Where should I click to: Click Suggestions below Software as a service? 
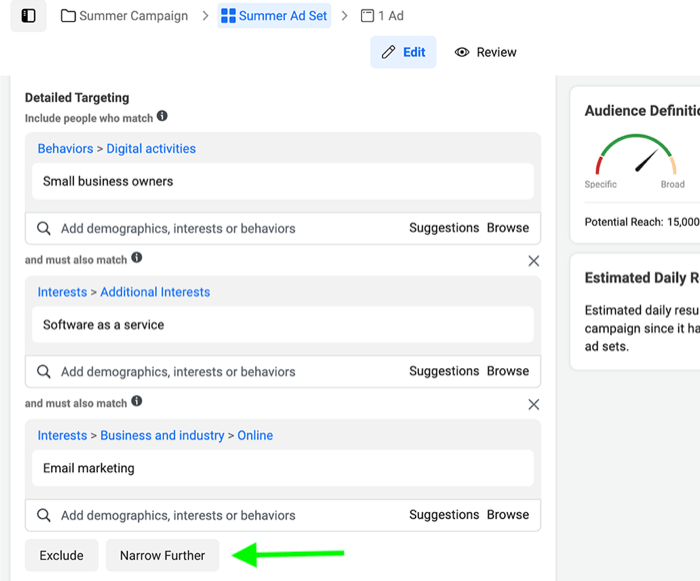pos(444,371)
